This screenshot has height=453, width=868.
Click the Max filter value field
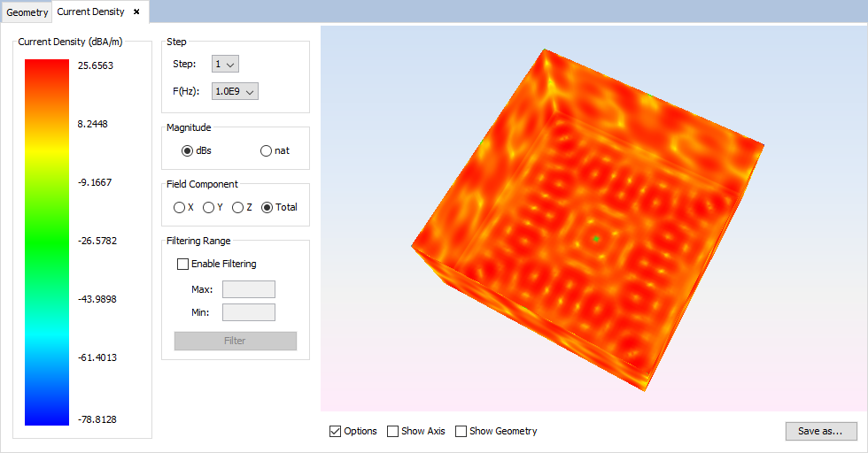tap(248, 289)
